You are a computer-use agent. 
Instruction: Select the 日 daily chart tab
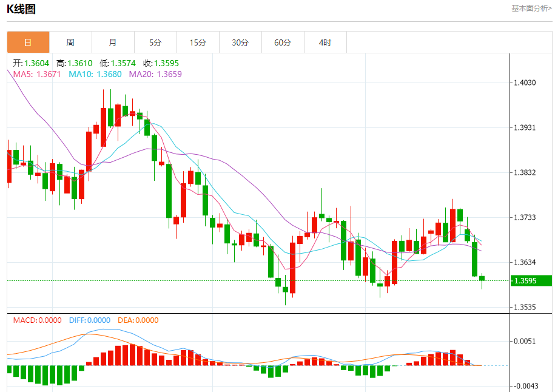28,42
